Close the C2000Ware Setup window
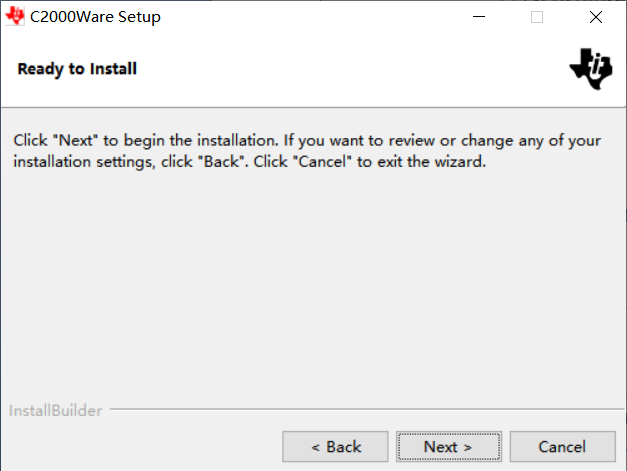The image size is (627, 471). click(x=596, y=17)
